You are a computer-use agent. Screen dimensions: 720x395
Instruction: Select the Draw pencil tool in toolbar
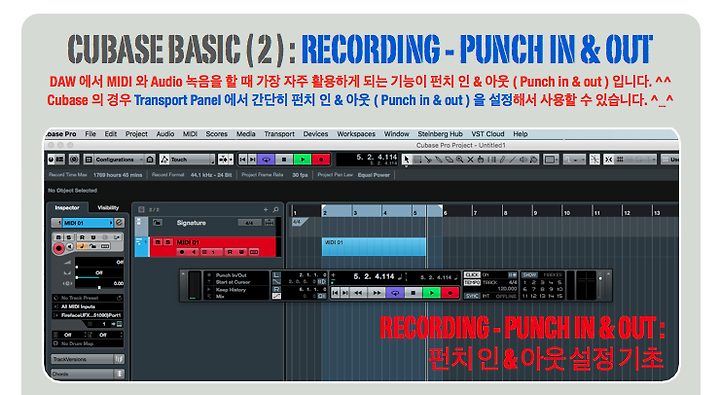[502, 159]
